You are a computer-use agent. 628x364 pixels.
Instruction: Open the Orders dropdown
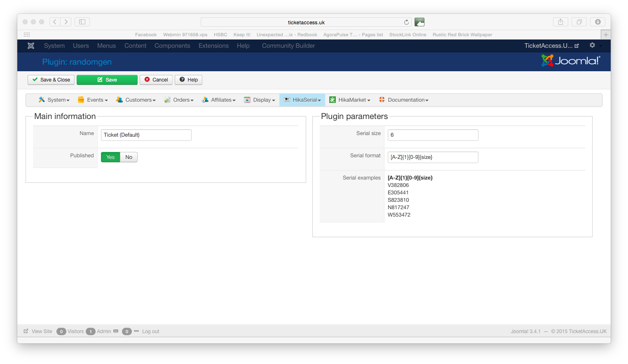(179, 100)
